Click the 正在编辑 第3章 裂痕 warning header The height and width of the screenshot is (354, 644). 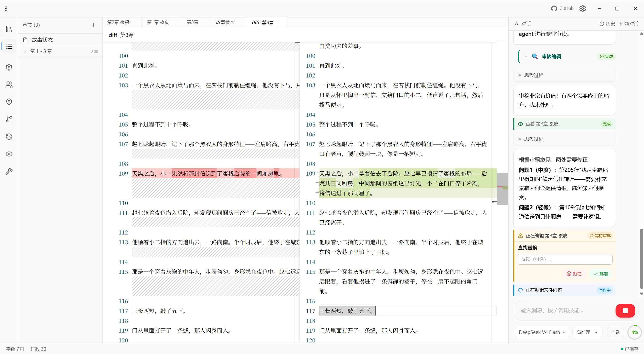point(565,236)
